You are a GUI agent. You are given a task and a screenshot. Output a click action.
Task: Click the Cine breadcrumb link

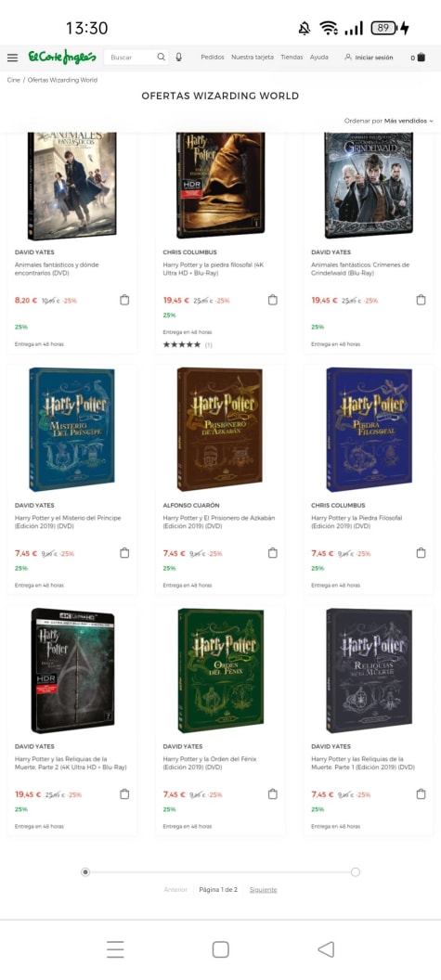point(14,80)
